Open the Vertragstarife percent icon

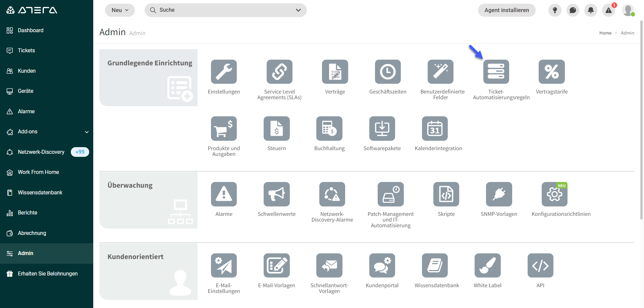click(552, 72)
